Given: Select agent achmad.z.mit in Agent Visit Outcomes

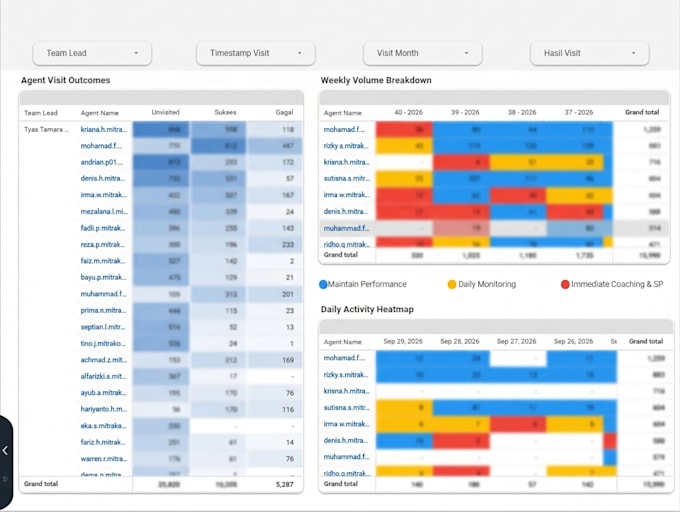Looking at the screenshot, I should pos(104,360).
